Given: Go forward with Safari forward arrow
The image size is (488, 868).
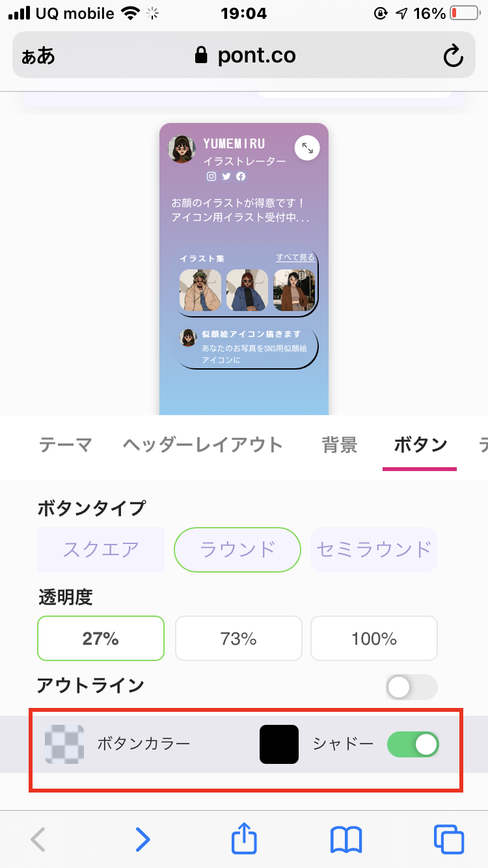Looking at the screenshot, I should point(142,839).
